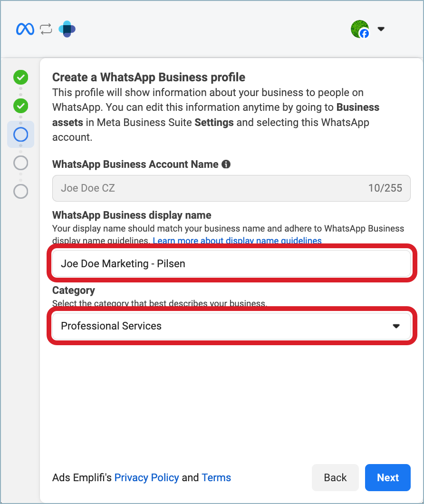Screen dimensions: 424x504
Task: Select the current third step circle
Action: (20, 135)
